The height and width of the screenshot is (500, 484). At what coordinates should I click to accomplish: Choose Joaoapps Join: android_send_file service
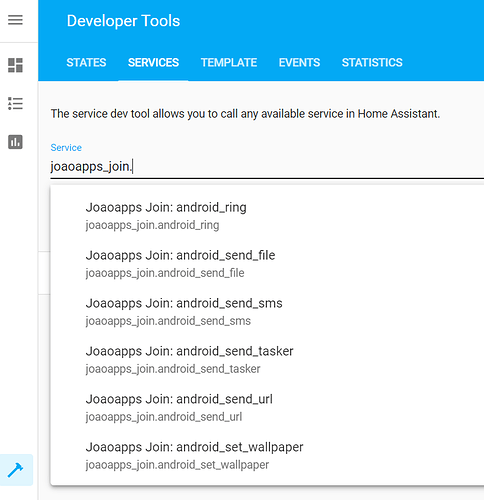267,264
